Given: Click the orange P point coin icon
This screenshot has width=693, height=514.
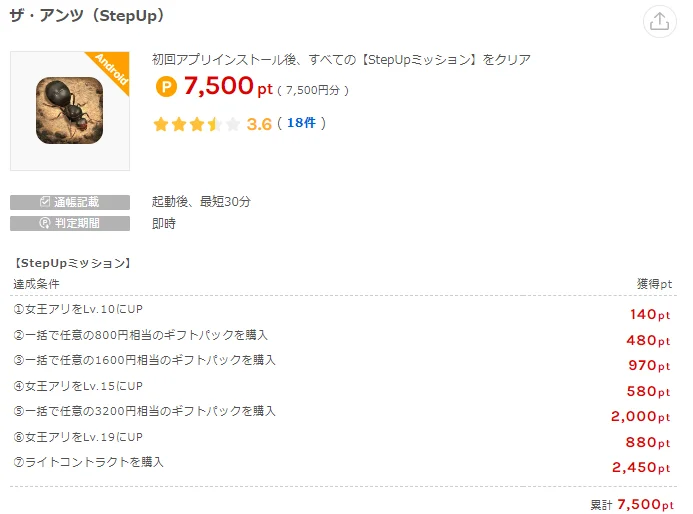Looking at the screenshot, I should pyautogui.click(x=166, y=87).
